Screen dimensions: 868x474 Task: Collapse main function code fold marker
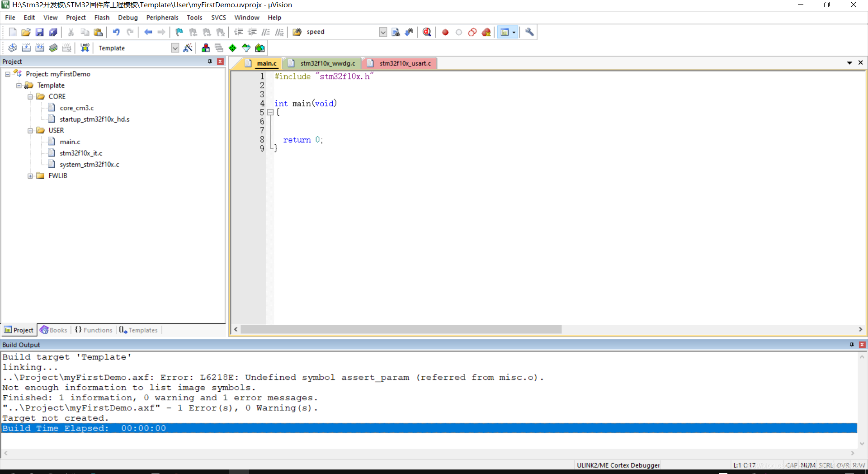pos(270,112)
